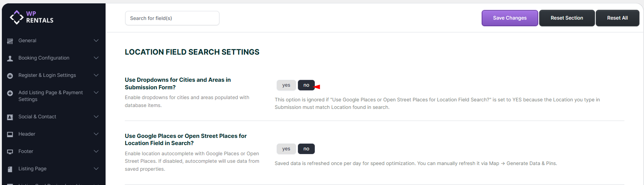Set Dropdowns for Cities and Areas to no

click(306, 85)
